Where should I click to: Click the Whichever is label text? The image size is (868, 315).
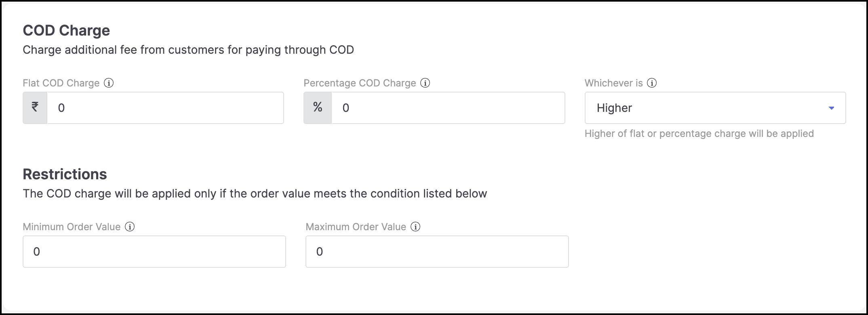coord(613,83)
